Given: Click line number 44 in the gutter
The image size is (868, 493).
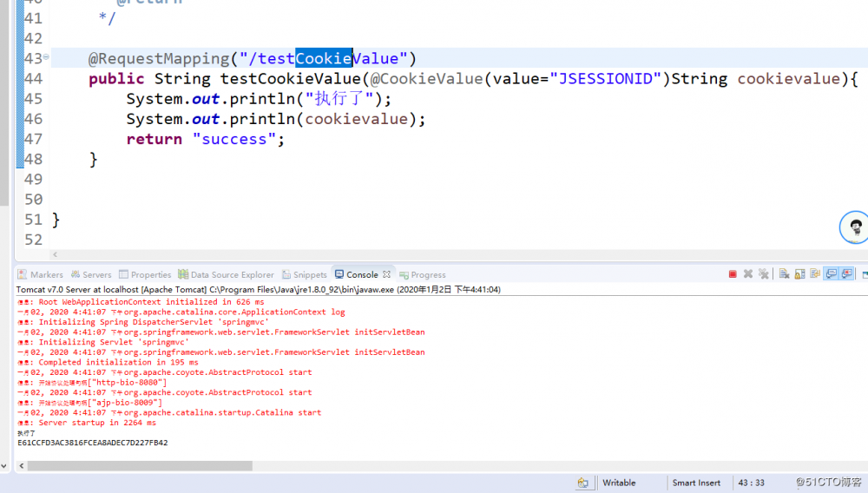Looking at the screenshot, I should (x=33, y=79).
